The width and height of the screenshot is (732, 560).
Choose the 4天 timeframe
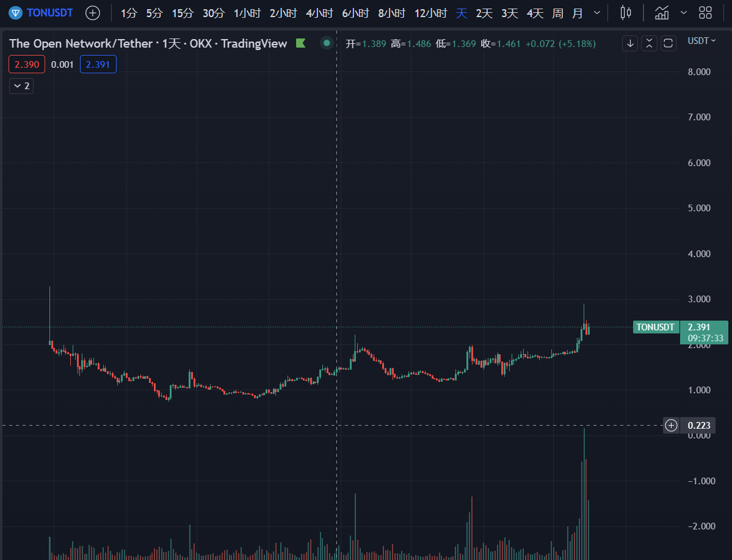(x=535, y=13)
